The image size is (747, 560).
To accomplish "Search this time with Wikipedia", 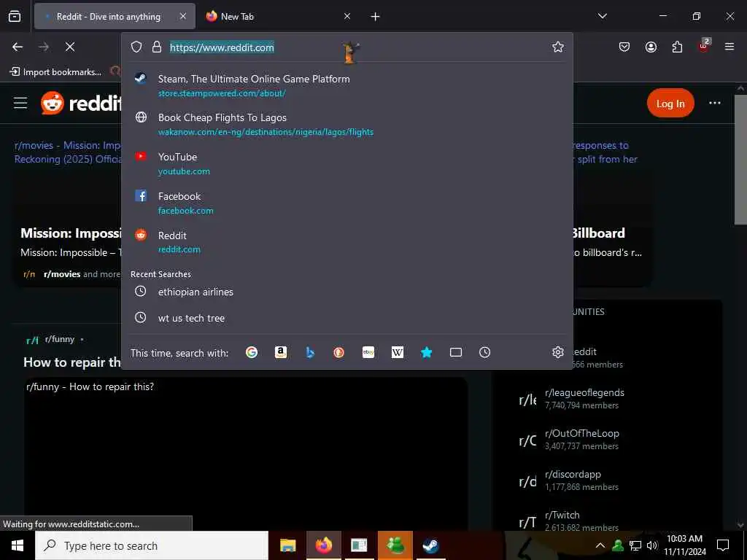I will coord(398,352).
